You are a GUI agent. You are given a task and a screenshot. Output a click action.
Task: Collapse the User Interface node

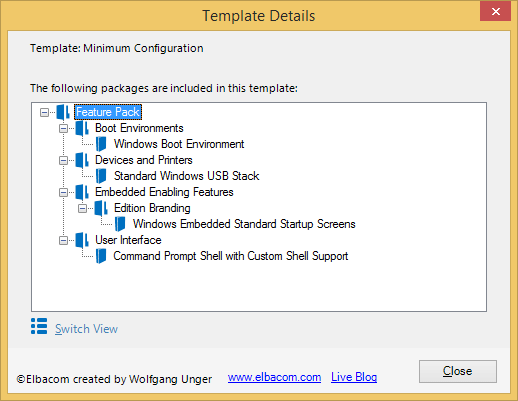pos(63,240)
